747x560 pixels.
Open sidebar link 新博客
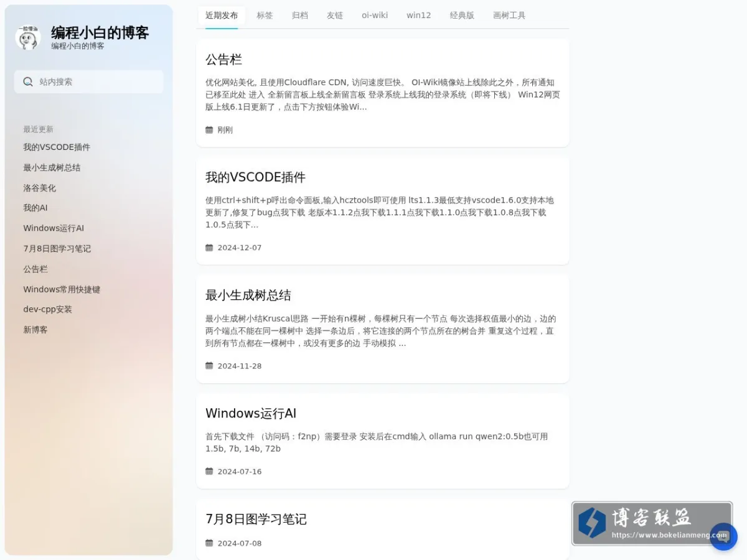[x=35, y=330]
